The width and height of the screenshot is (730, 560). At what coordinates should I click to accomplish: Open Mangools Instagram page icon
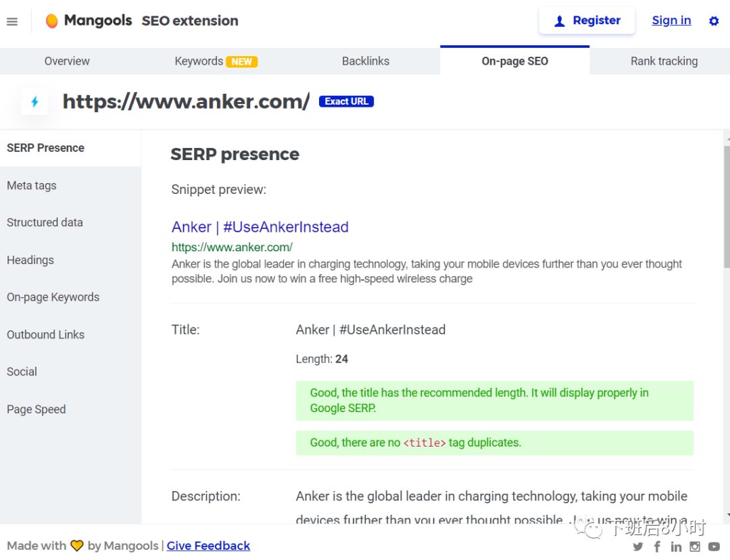[x=695, y=546]
